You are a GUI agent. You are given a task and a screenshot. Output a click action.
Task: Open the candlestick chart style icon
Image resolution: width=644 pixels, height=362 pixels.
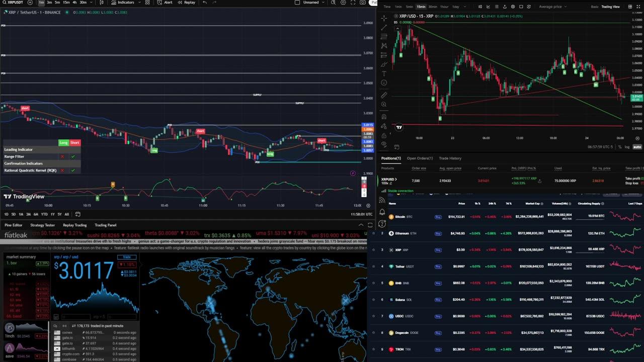(x=103, y=3)
